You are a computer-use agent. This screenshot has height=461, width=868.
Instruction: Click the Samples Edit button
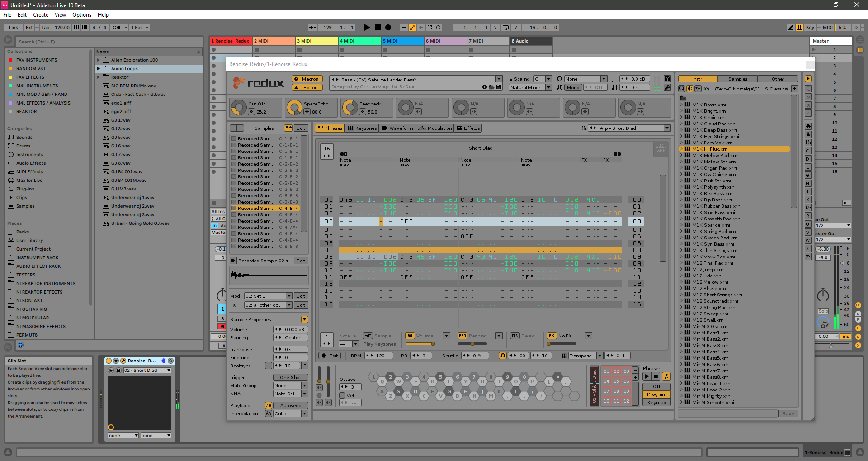301,128
